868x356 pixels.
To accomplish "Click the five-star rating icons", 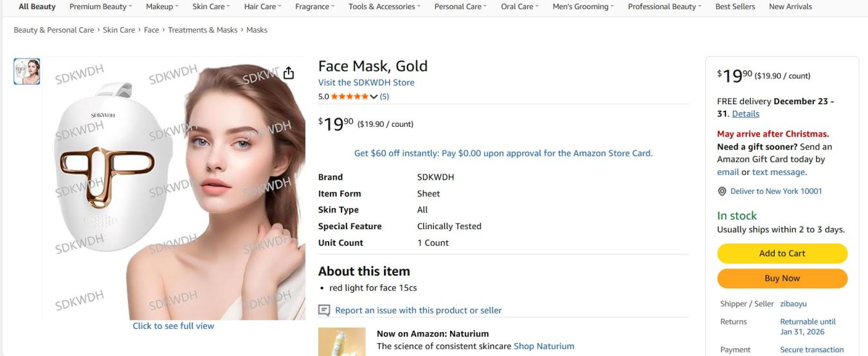I will (x=349, y=97).
